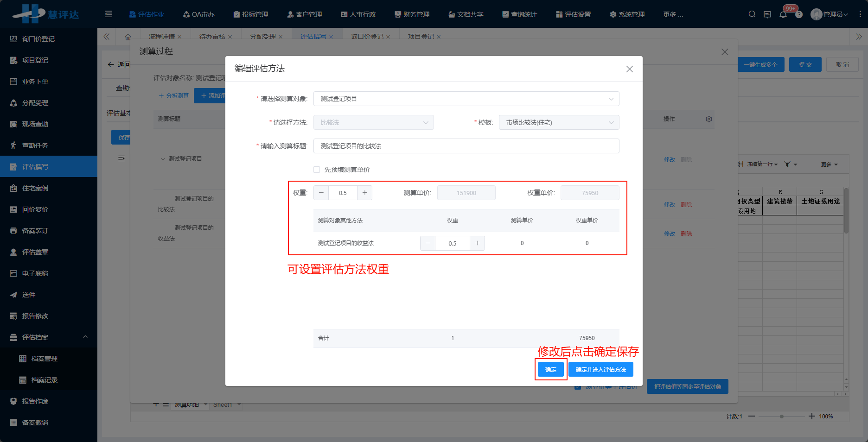
Task: Open messages with the chat bubble icon
Action: 767,14
